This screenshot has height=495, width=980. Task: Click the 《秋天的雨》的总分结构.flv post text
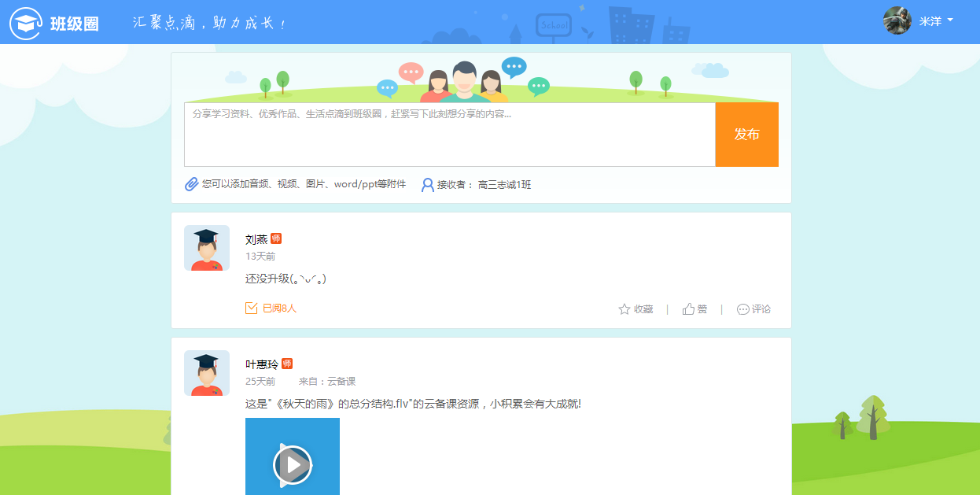click(413, 404)
